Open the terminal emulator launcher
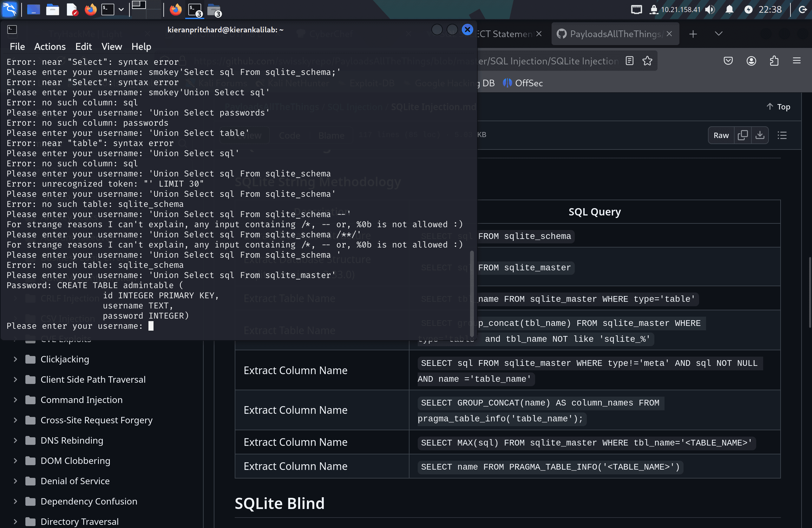812x528 pixels. [x=108, y=10]
